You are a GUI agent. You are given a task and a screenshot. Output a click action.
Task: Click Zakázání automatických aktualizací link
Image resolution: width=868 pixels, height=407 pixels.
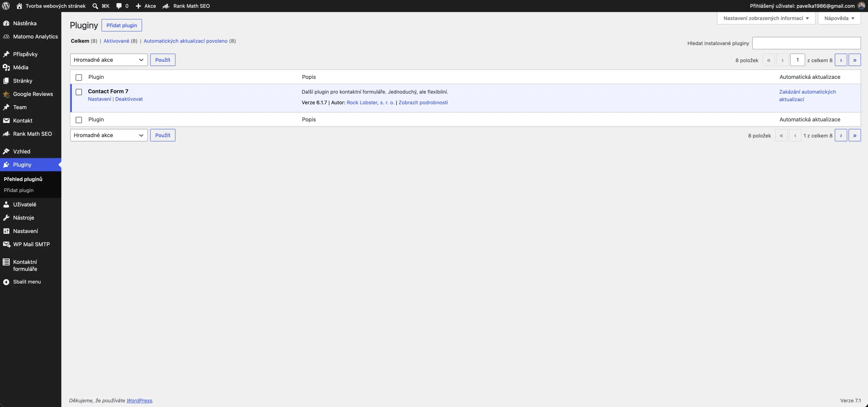pos(807,95)
